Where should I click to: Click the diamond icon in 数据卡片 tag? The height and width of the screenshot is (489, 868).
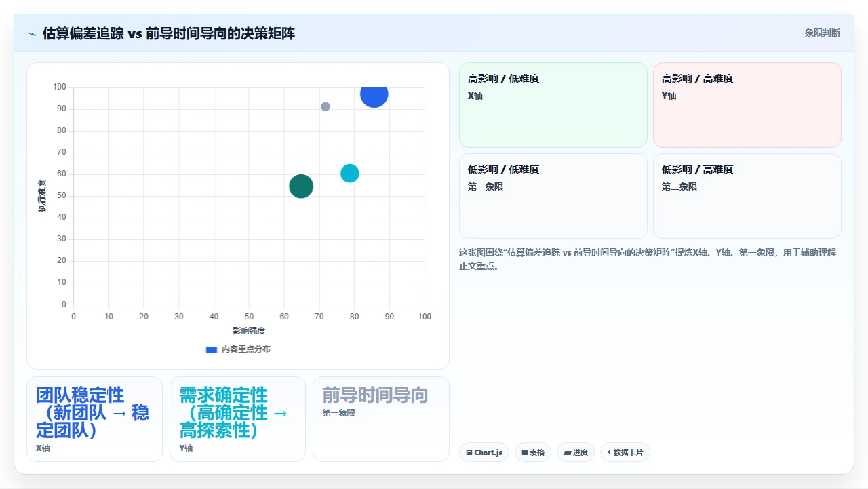(609, 452)
